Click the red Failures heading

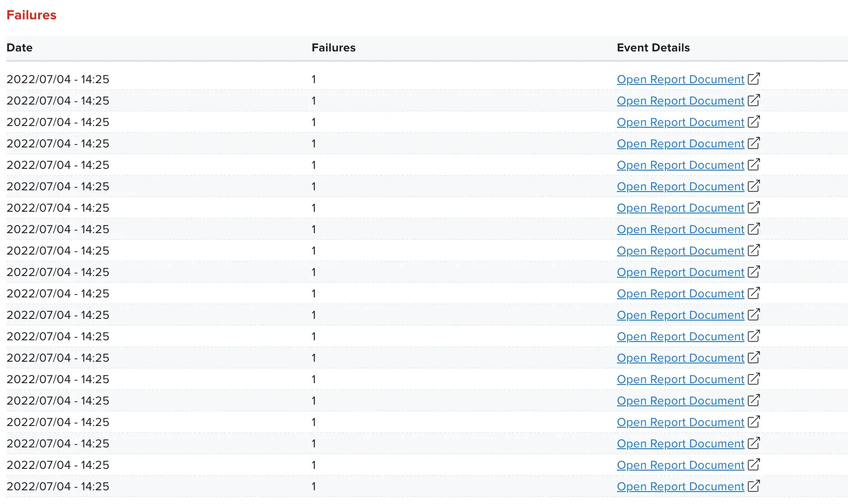[31, 15]
